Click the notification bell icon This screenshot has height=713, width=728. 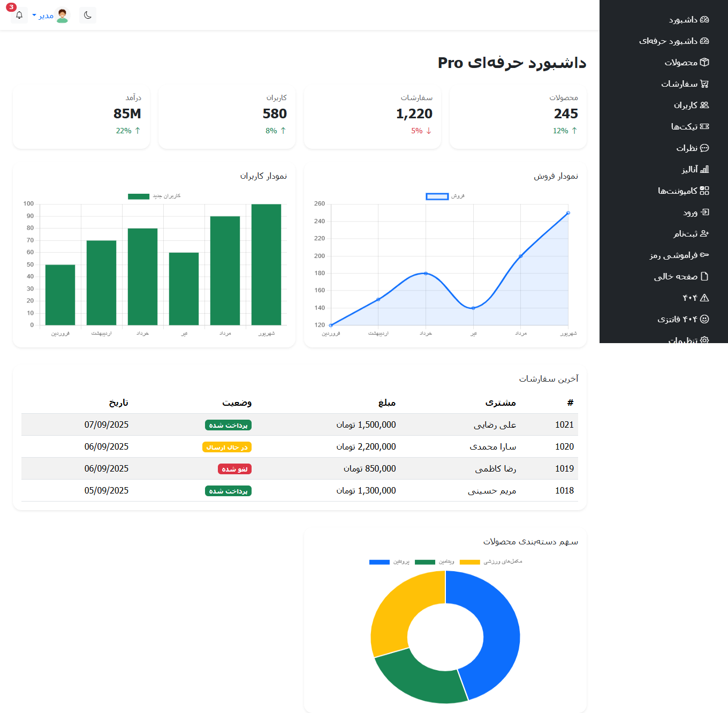[19, 15]
